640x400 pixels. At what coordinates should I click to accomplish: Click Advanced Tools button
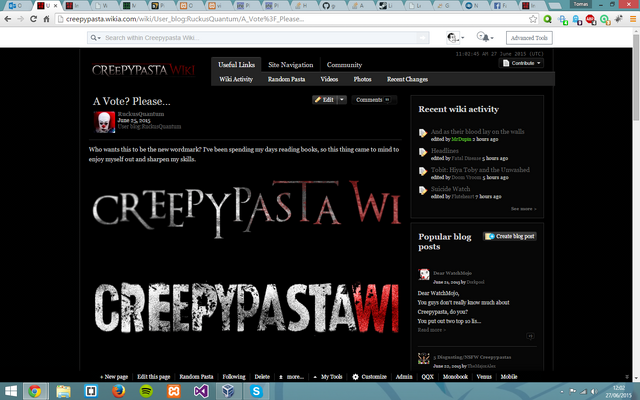[529, 38]
